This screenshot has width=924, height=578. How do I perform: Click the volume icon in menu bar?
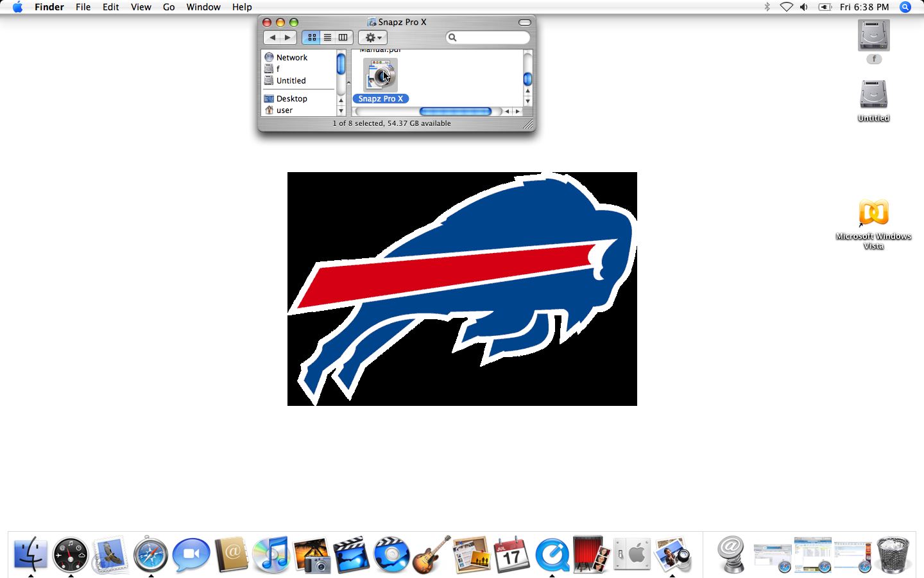pos(804,7)
